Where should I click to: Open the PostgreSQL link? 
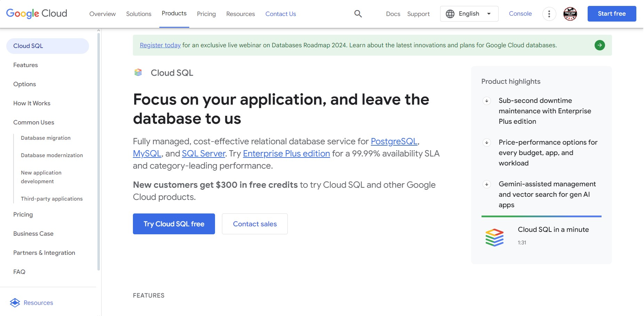394,141
